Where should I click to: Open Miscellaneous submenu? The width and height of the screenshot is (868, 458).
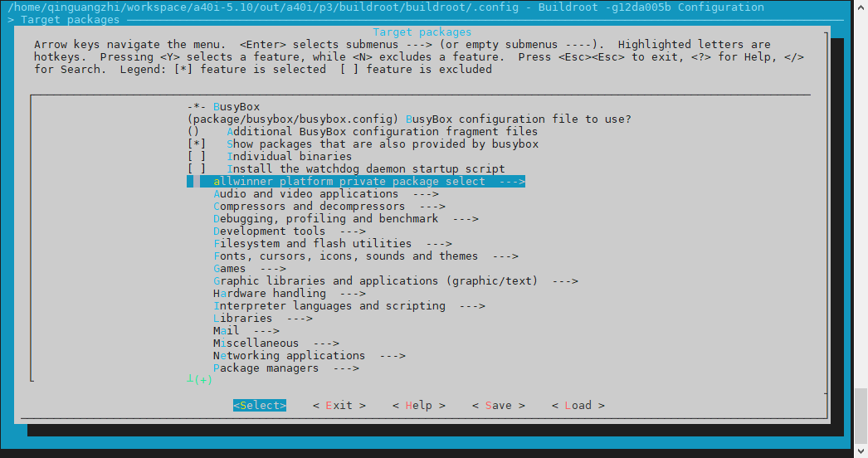(276, 343)
